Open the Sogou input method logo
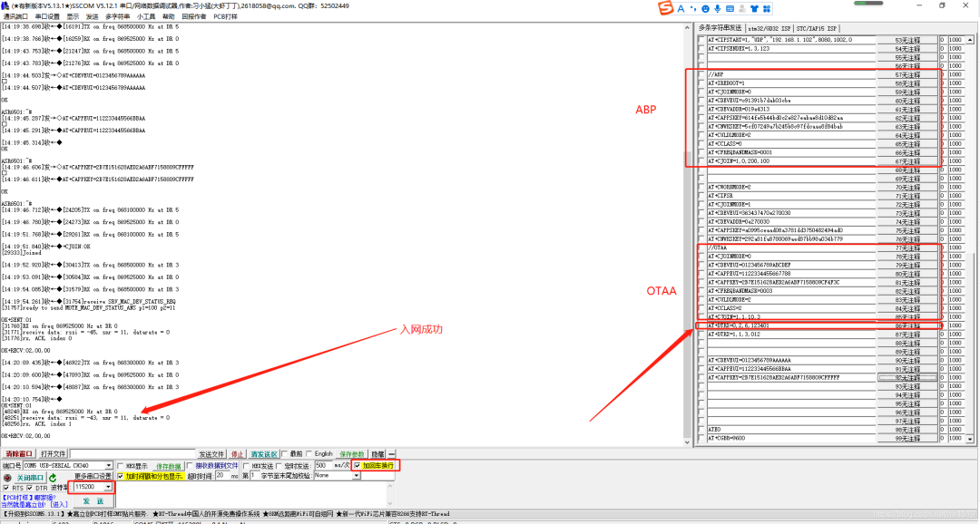Screen dimensions: 980x524 pyautogui.click(x=666, y=8)
